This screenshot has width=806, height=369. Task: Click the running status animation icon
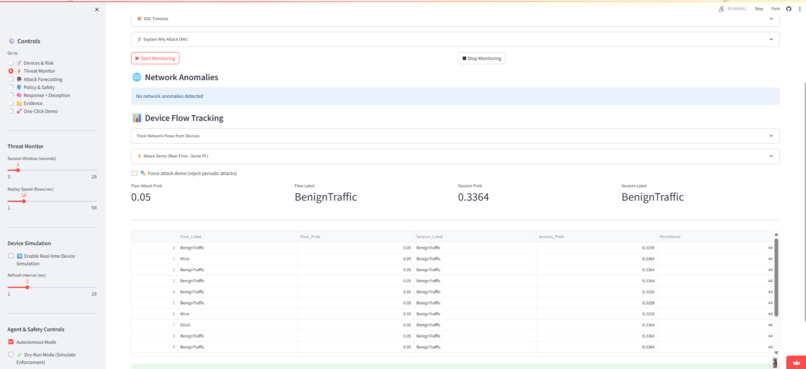coord(721,9)
